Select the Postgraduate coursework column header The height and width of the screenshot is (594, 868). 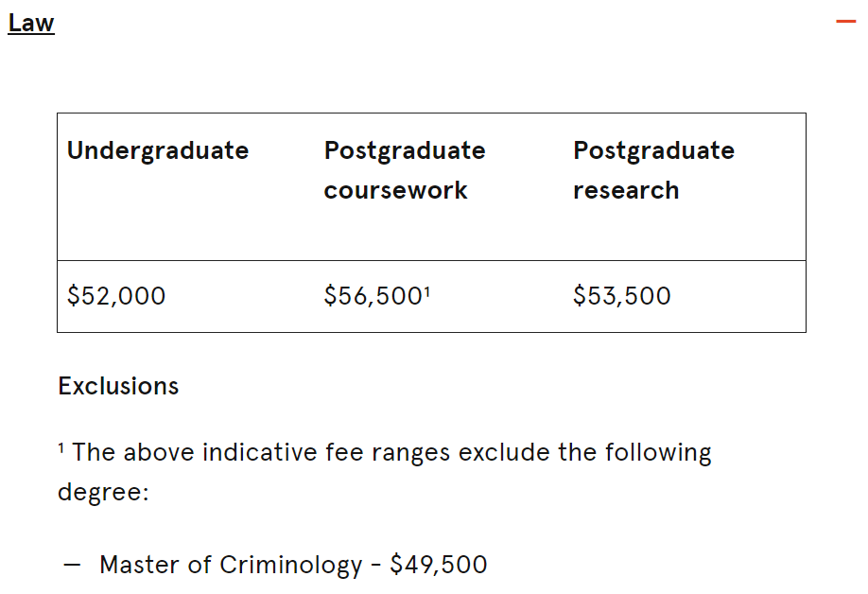(x=405, y=170)
